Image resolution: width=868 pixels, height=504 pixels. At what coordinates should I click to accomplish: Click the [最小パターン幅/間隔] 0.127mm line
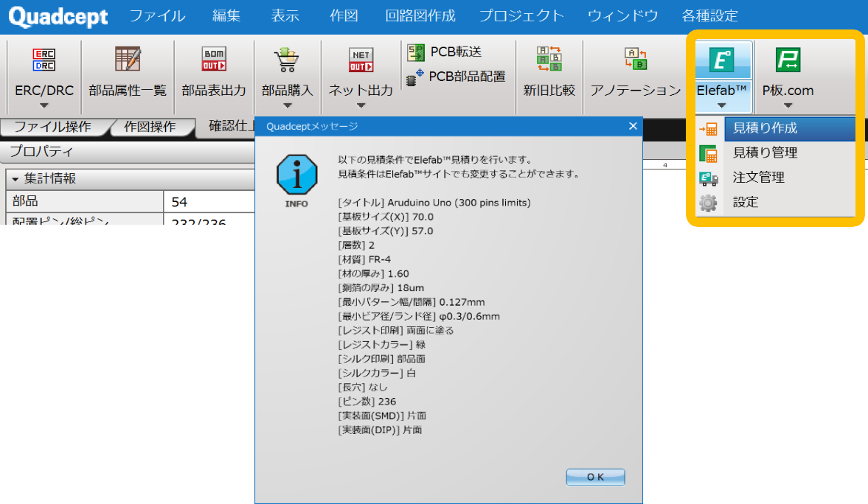(x=412, y=302)
